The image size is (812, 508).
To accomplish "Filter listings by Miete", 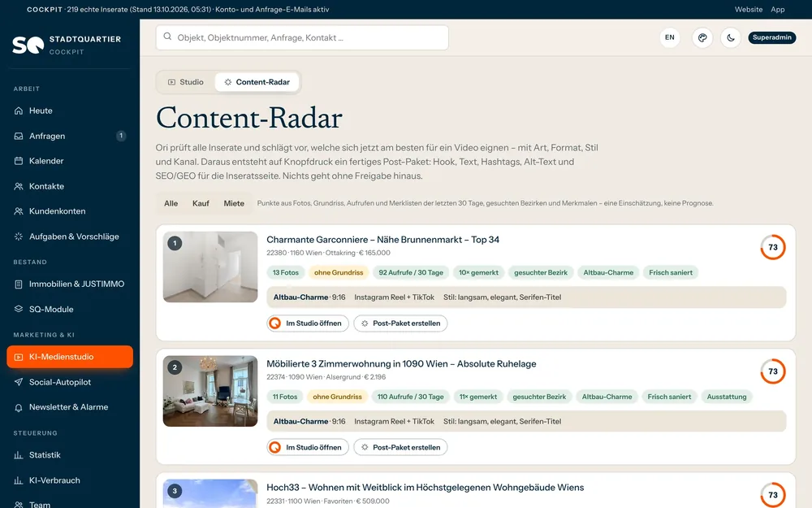I will [234, 204].
